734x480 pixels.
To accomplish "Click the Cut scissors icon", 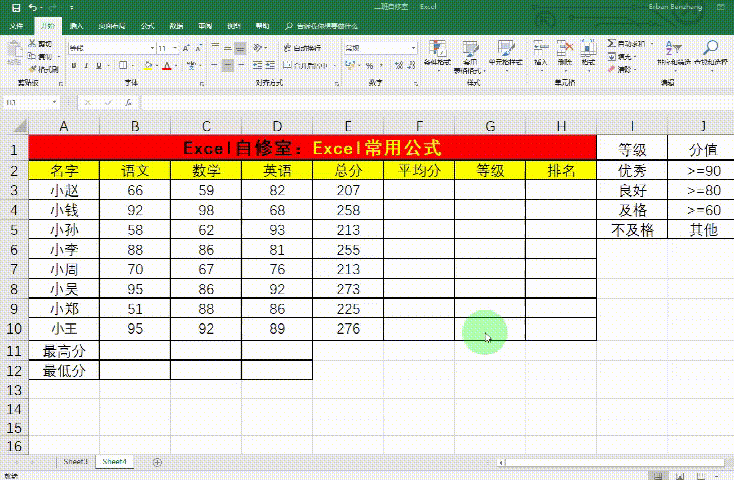I will (32, 44).
